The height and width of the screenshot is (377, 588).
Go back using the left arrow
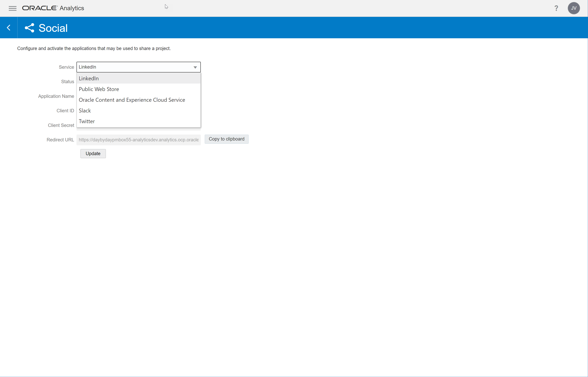pyautogui.click(x=9, y=28)
